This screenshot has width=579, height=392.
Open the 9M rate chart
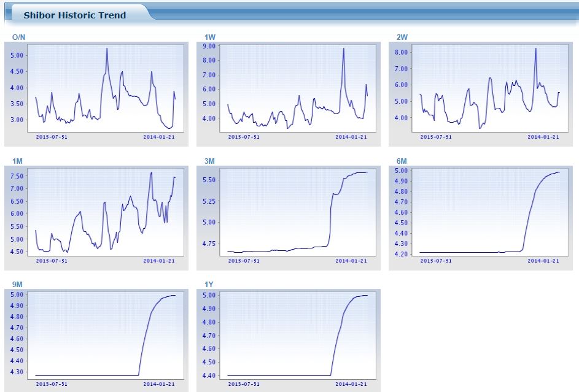click(x=96, y=340)
